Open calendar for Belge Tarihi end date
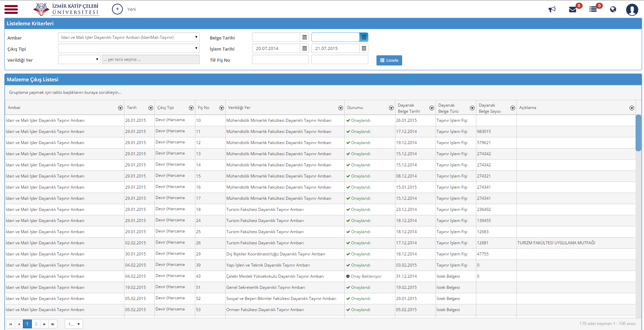 364,37
